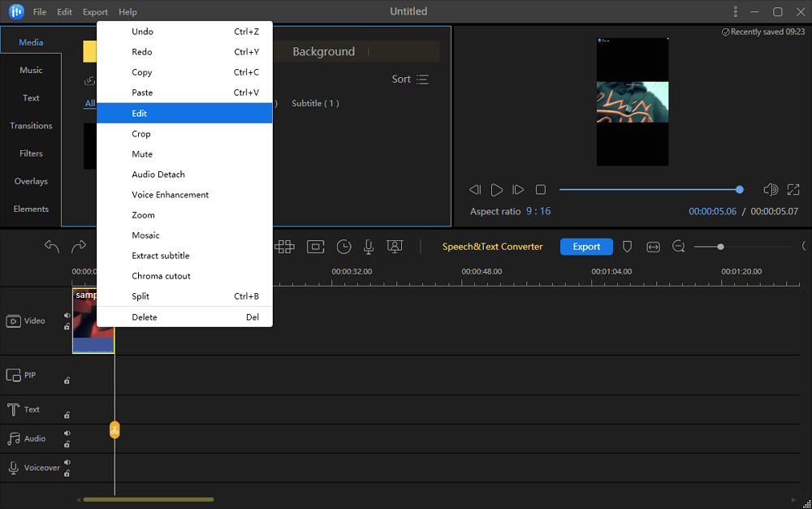This screenshot has width=812, height=509.
Task: Toggle lock on the PIP track
Action: 67,380
